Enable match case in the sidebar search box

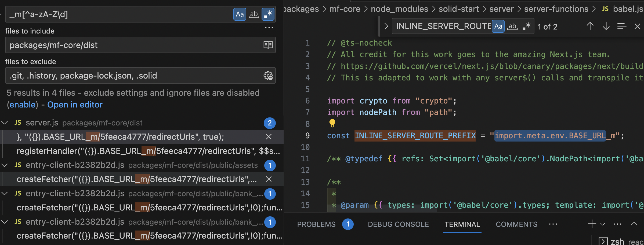coord(240,14)
